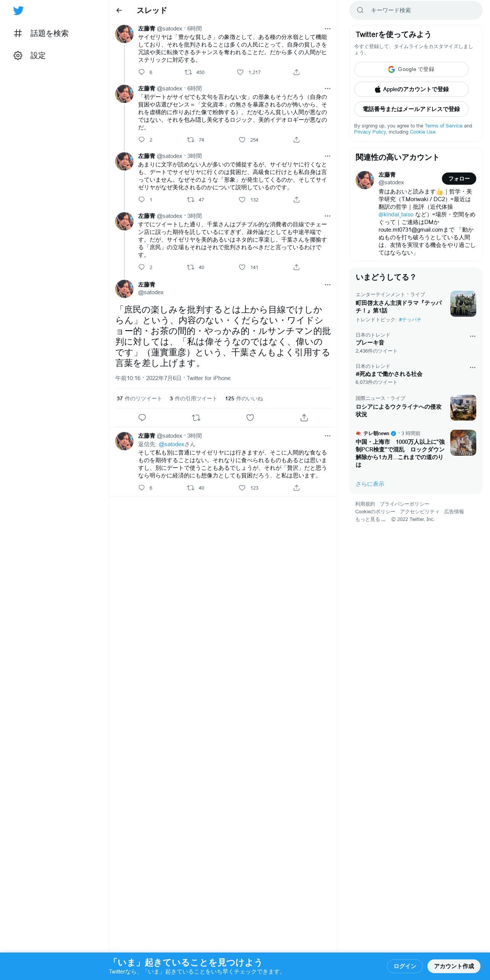Like the first tweet with 1,217 likes
Viewport: 490px width, 980px height.
pos(240,72)
